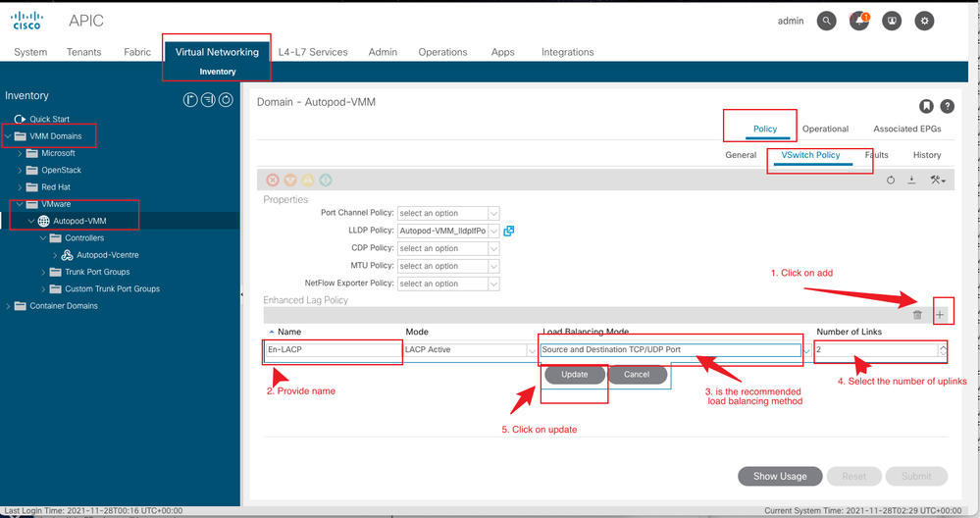This screenshot has height=518, width=980.
Task: Select Custom Trunk Port Groups tree item
Action: coord(113,288)
